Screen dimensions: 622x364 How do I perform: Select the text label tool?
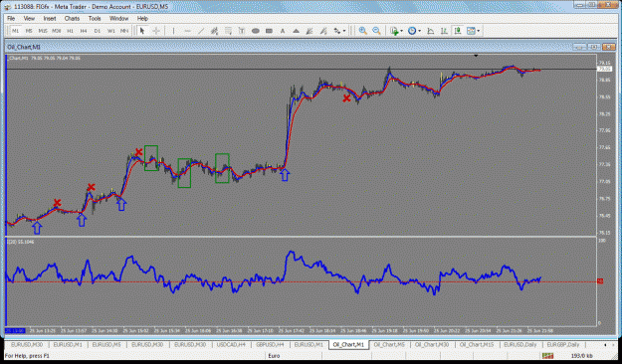[242, 31]
